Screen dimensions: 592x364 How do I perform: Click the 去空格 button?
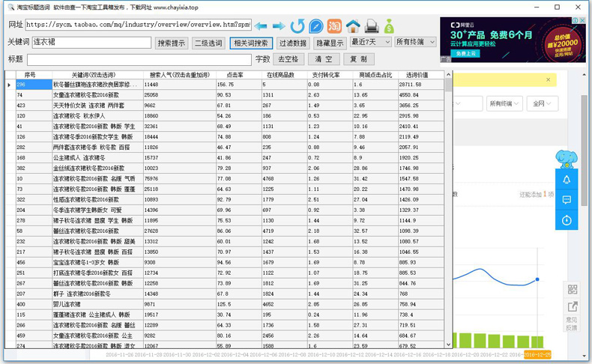(288, 59)
